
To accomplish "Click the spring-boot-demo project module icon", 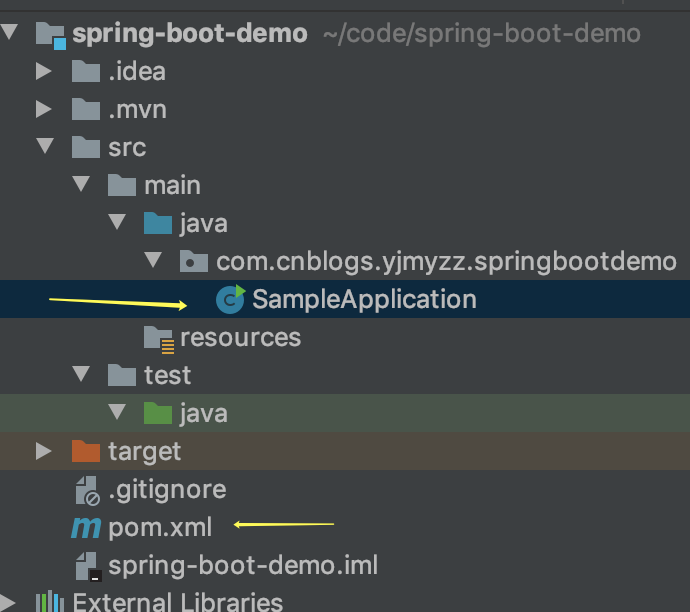I will [x=51, y=35].
